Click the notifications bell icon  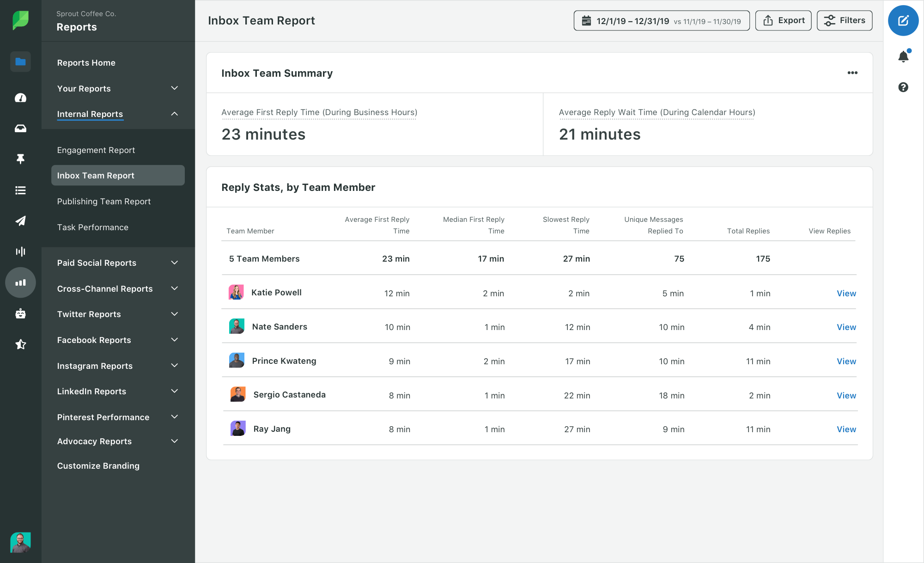[x=904, y=56]
